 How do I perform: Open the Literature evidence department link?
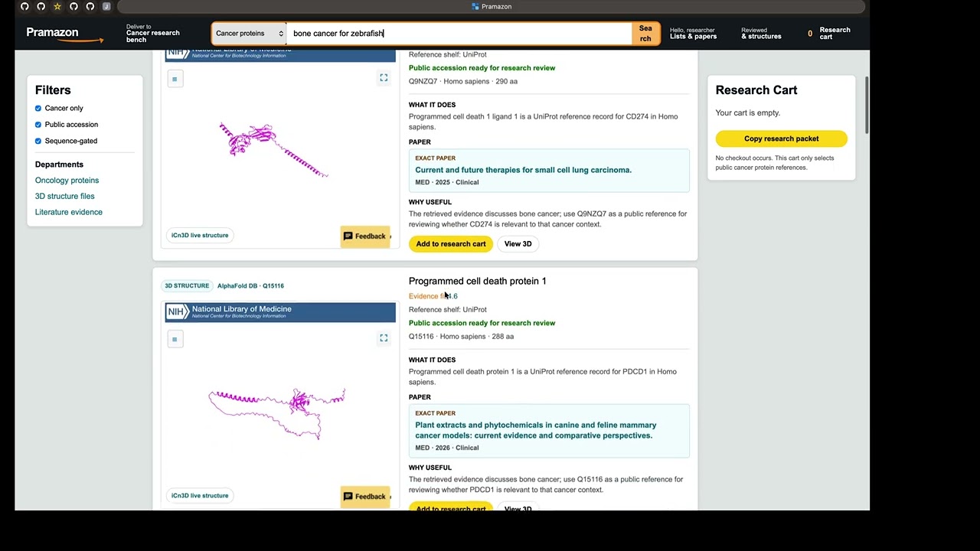click(69, 213)
